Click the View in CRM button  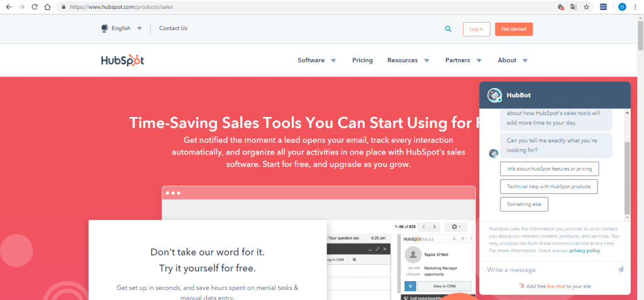point(445,286)
